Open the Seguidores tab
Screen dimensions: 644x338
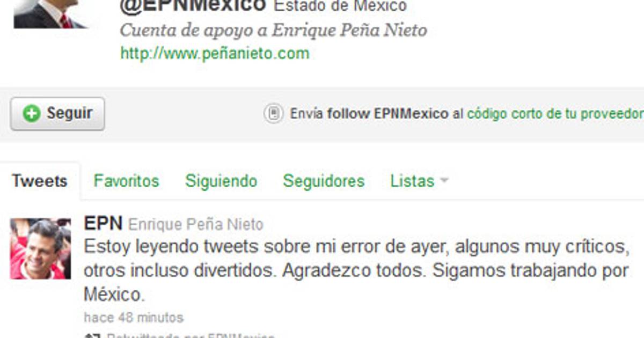click(324, 181)
